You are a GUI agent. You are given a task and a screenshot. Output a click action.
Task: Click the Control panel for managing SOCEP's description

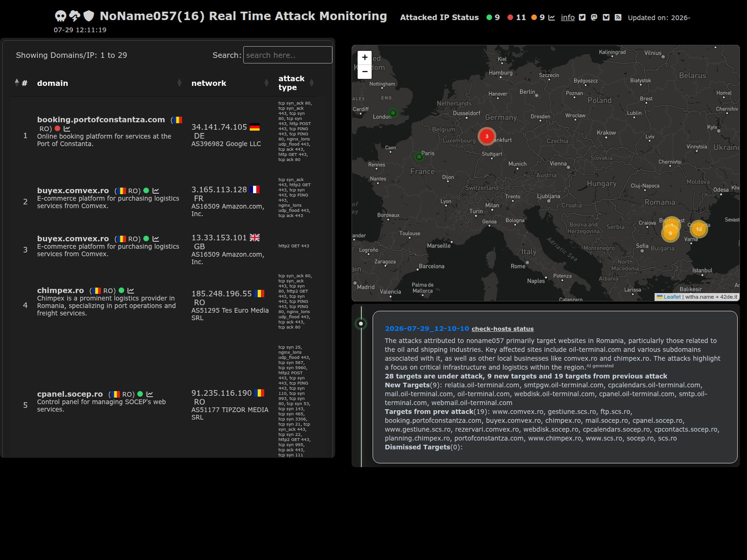coord(101,406)
